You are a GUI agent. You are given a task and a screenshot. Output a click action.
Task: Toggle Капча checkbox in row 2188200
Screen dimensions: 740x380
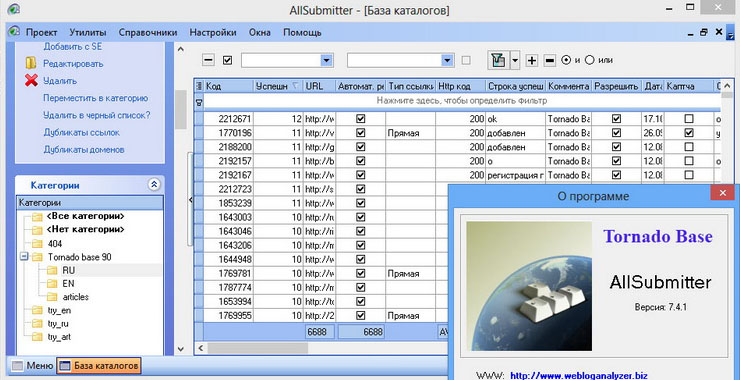pyautogui.click(x=689, y=147)
